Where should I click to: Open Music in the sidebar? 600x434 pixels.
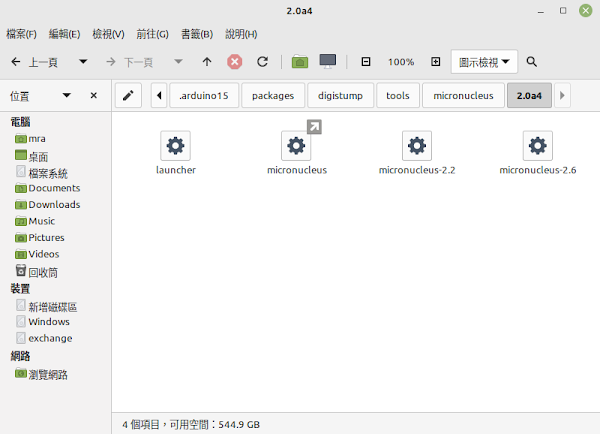tap(35, 221)
